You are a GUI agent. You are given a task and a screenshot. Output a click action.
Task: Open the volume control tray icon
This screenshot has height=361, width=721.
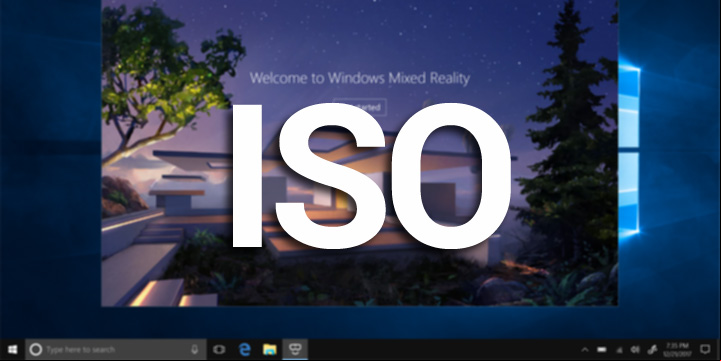click(635, 350)
